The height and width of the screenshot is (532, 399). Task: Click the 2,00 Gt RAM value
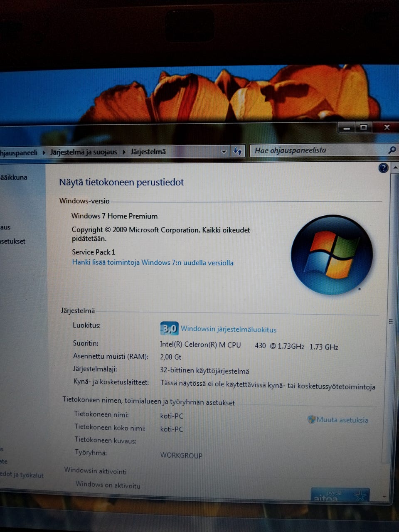[170, 357]
